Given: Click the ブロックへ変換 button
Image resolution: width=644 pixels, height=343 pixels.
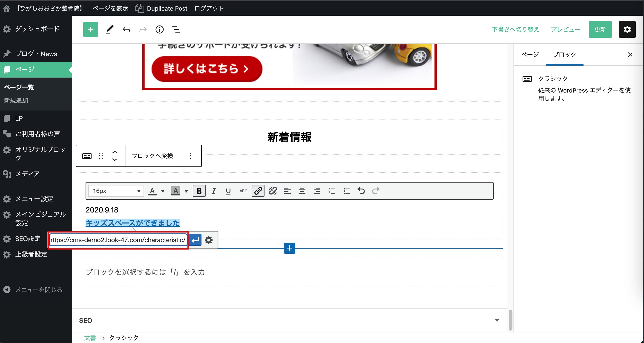Looking at the screenshot, I should [x=152, y=156].
